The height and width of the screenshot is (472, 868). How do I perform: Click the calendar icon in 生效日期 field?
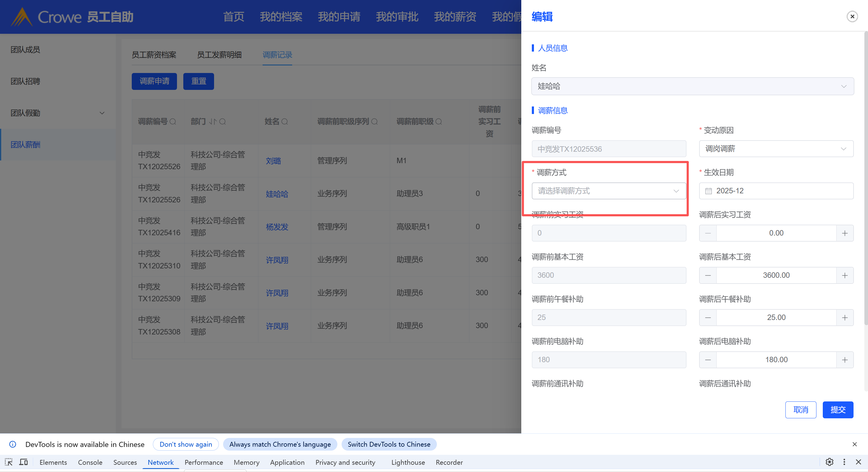point(708,191)
